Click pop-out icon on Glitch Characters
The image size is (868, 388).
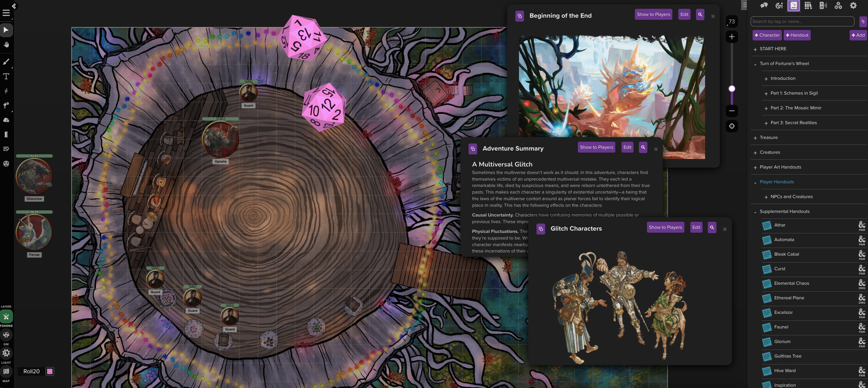[541, 229]
